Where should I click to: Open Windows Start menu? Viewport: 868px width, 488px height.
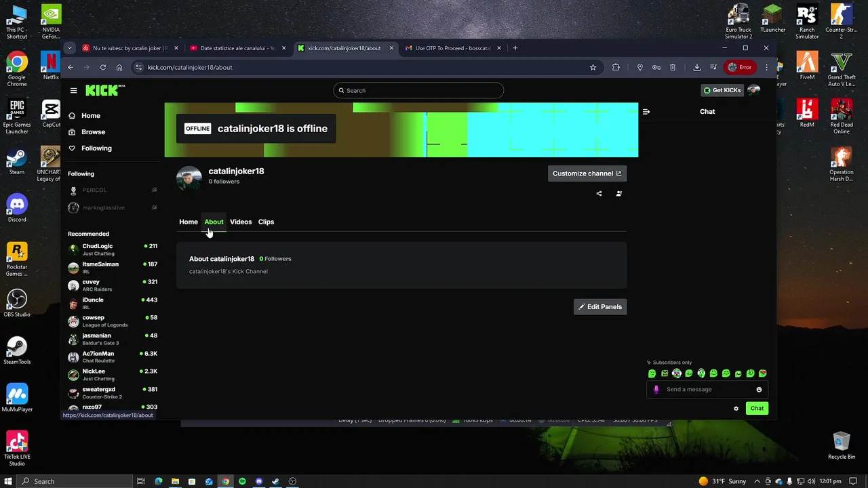click(8, 481)
